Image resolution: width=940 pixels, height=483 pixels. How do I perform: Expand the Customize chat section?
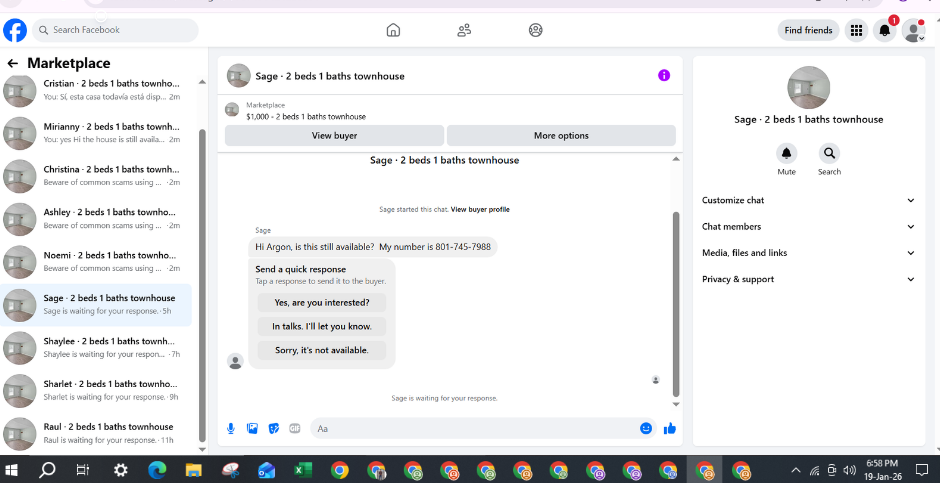pos(808,200)
